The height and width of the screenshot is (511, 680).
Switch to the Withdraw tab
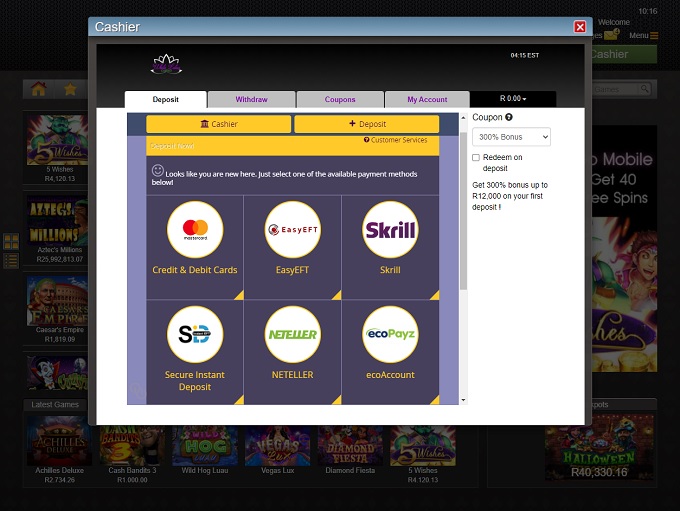[252, 99]
